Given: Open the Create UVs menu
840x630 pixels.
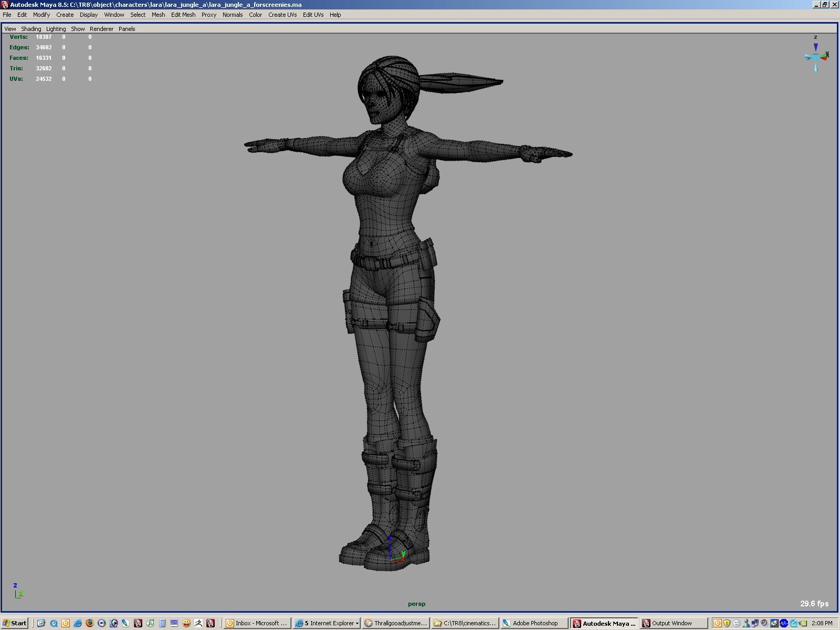Looking at the screenshot, I should coord(282,15).
